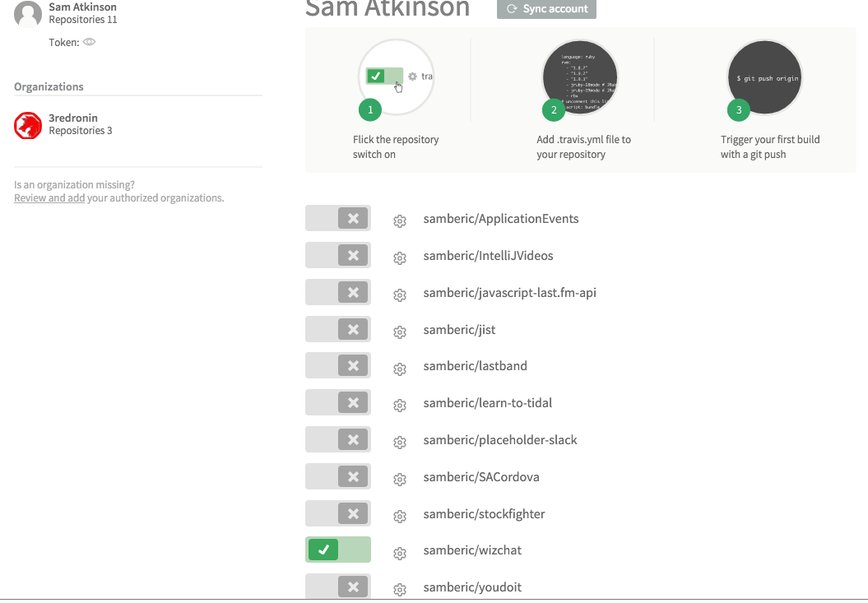The width and height of the screenshot is (868, 603).
Task: Open settings gear for samberic/ApplicationEvents
Action: click(x=400, y=221)
